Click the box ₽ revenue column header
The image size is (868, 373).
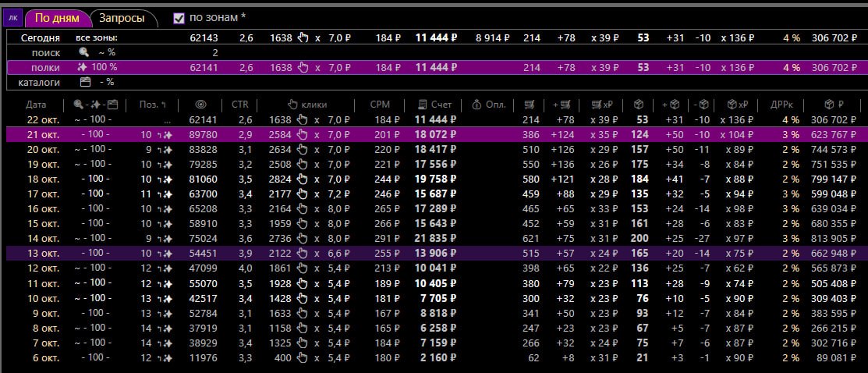click(x=834, y=105)
